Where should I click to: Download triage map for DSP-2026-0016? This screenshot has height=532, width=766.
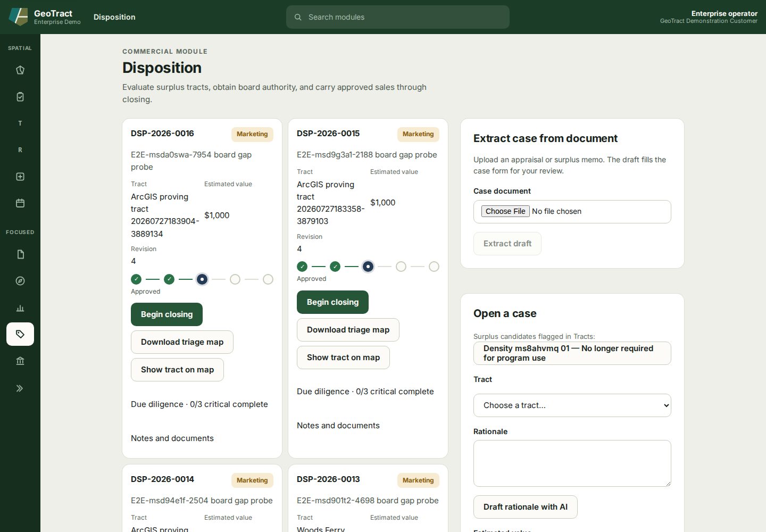pyautogui.click(x=182, y=342)
